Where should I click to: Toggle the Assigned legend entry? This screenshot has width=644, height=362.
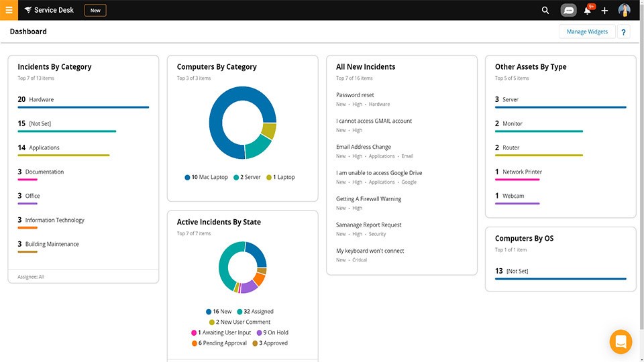[x=254, y=312]
